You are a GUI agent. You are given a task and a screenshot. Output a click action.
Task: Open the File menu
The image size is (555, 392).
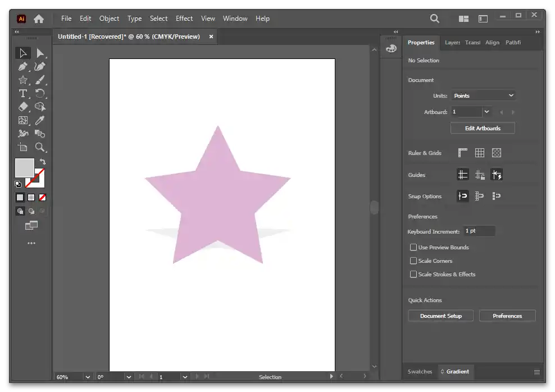pos(66,19)
